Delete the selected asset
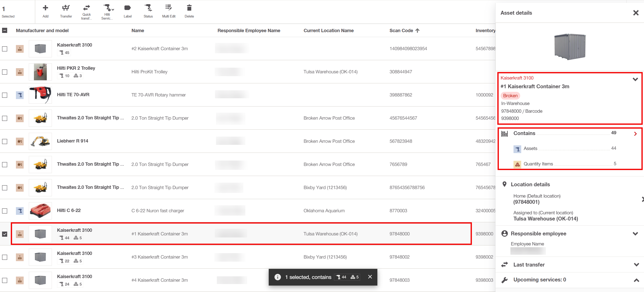Screen dimensions: 644x292 pyautogui.click(x=189, y=11)
